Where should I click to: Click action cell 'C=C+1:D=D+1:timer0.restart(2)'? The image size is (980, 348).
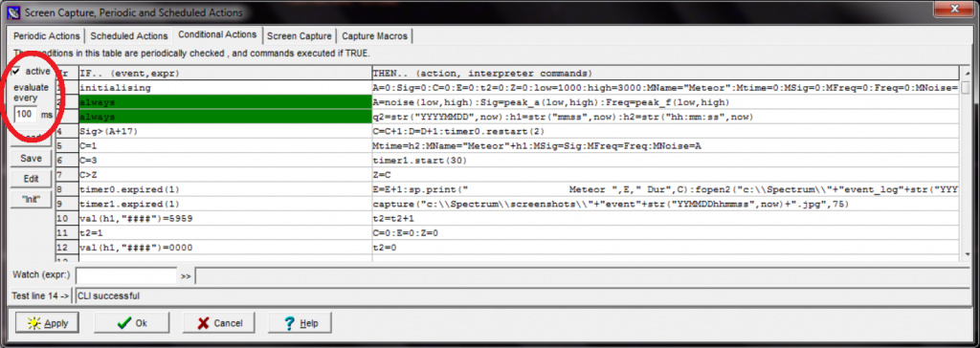pyautogui.click(x=666, y=132)
